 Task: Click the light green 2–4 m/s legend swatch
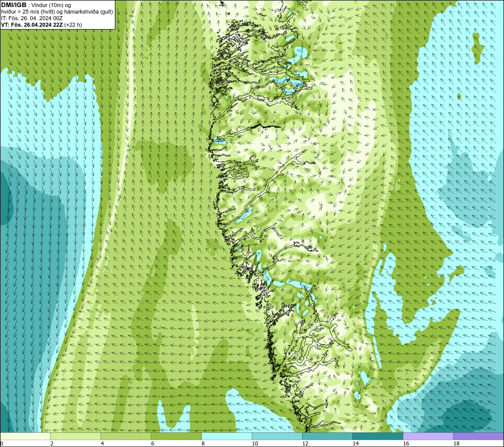76,436
